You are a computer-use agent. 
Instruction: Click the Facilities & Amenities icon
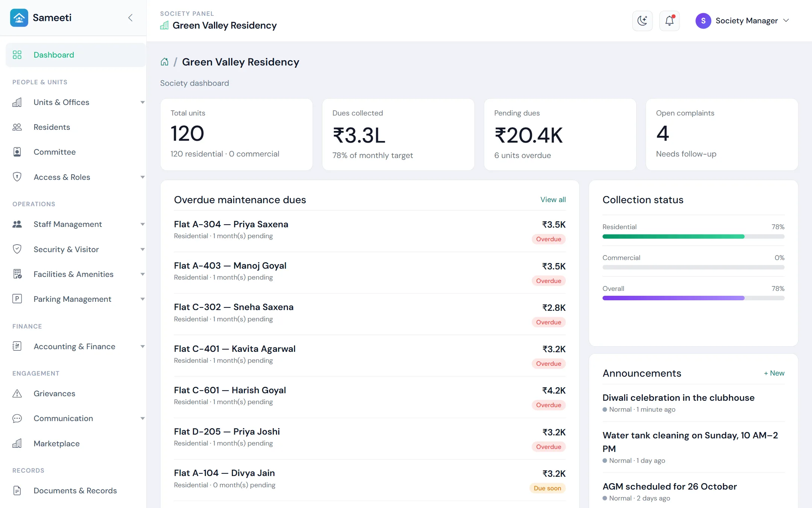click(17, 274)
